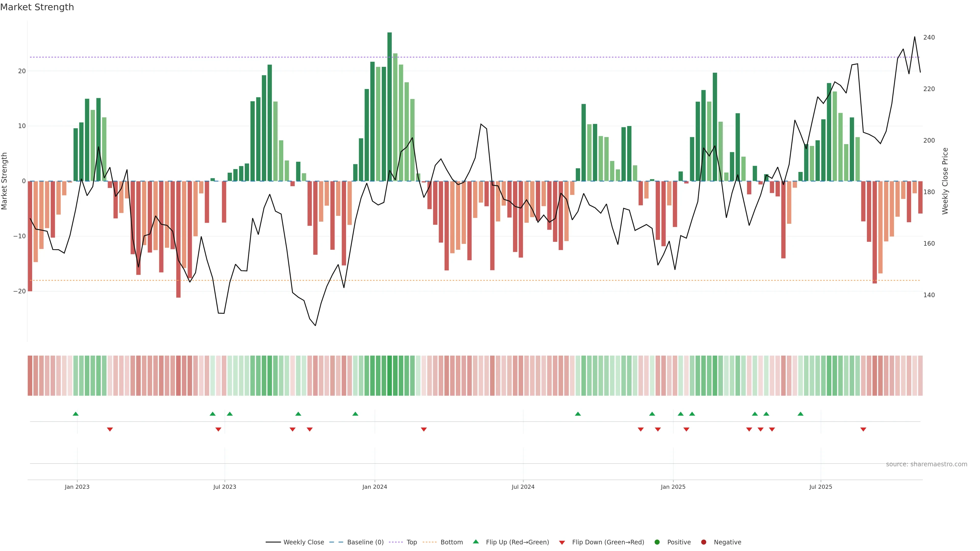Click the Weekly Close Price axis title
This screenshot has width=980, height=551.
(x=945, y=181)
